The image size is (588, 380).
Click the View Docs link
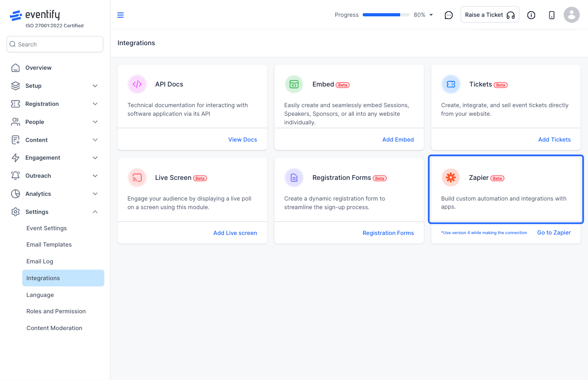point(243,139)
